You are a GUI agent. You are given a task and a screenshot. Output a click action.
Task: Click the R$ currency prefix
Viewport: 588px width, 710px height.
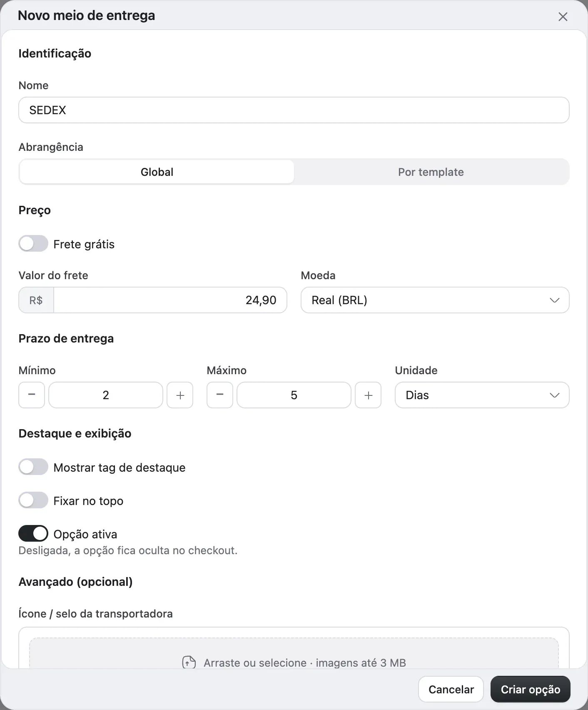(36, 300)
